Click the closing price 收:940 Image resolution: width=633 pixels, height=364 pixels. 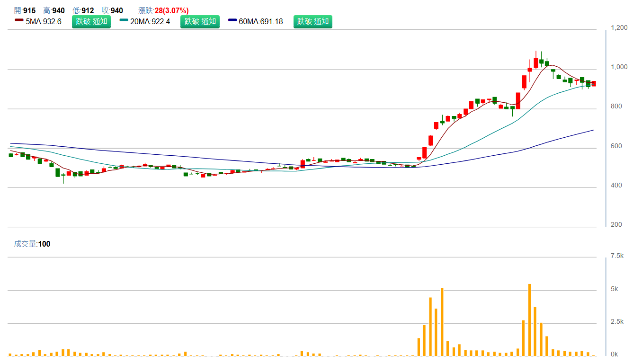point(112,10)
